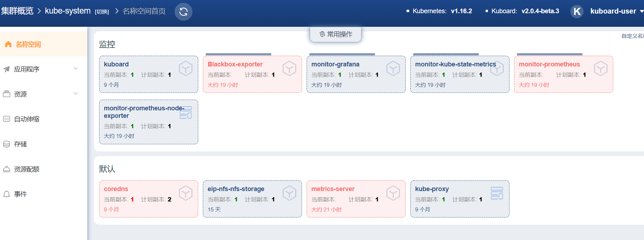Select 事件 in the sidebar
This screenshot has height=240, width=644.
43,194
